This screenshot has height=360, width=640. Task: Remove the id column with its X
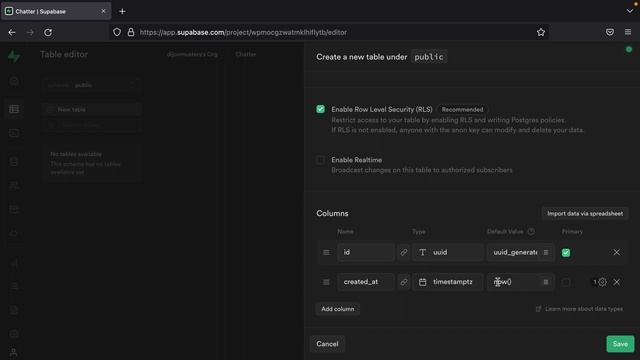[x=616, y=252]
